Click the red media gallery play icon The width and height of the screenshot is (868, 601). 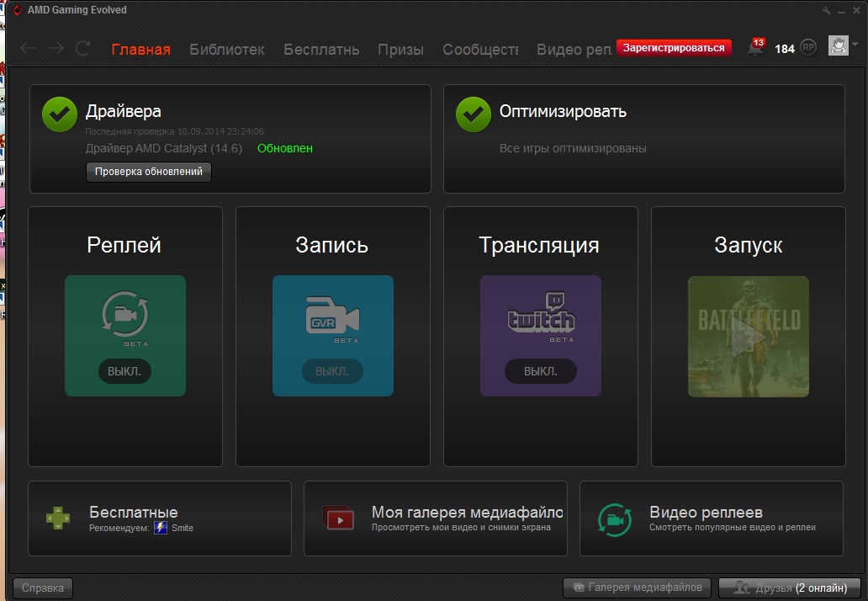click(338, 518)
